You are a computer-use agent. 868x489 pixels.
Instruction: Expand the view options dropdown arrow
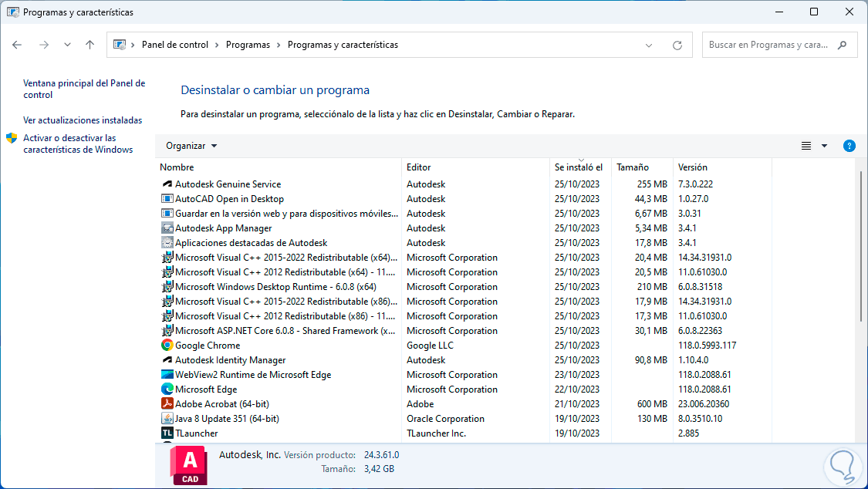tap(824, 146)
